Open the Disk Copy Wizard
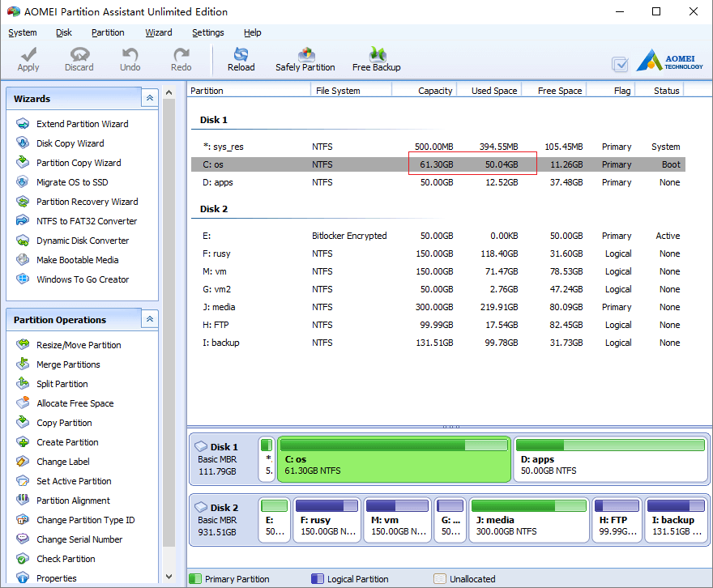This screenshot has width=713, height=588. (x=70, y=143)
